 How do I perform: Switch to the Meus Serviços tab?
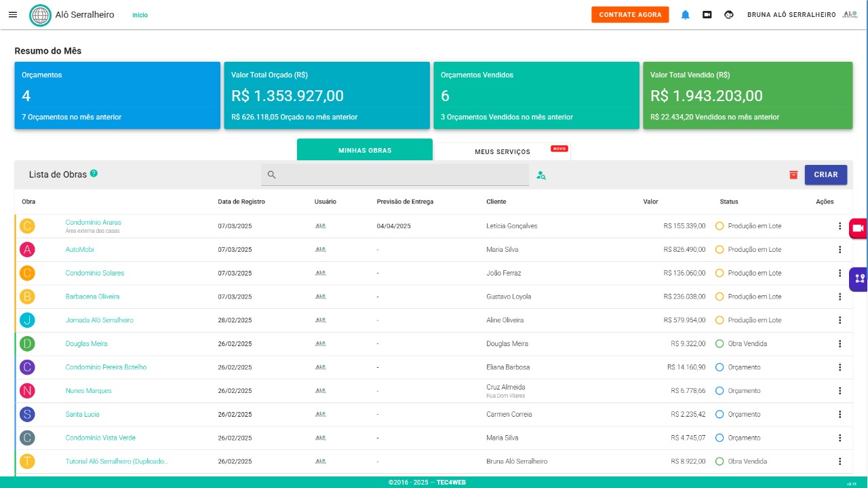[502, 151]
